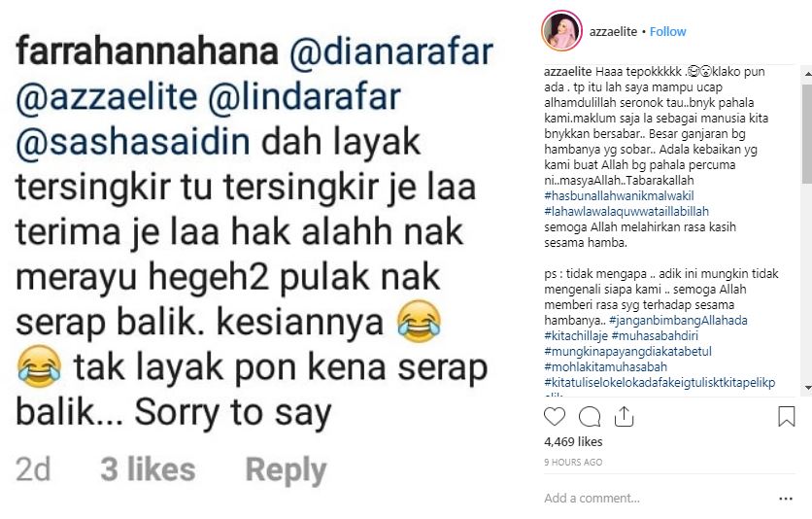This screenshot has height=519, width=812.
Task: Open comments with the speech bubble icon
Action: [590, 416]
